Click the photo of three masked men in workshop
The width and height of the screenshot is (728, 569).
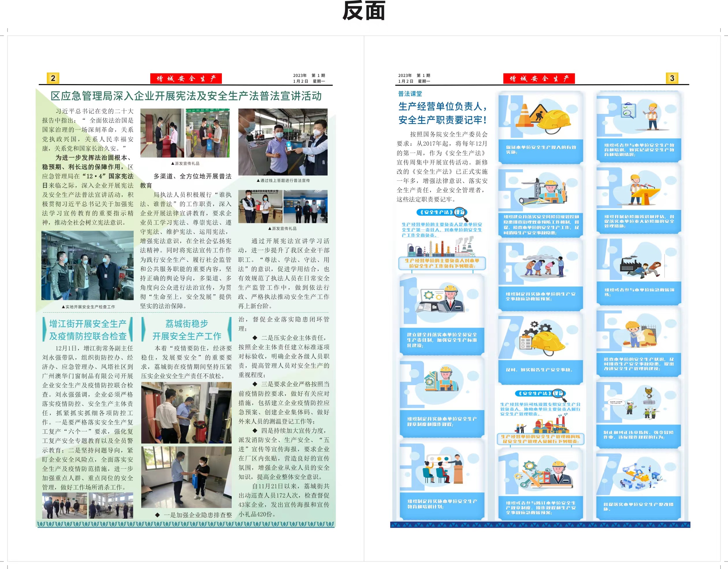tap(87, 265)
